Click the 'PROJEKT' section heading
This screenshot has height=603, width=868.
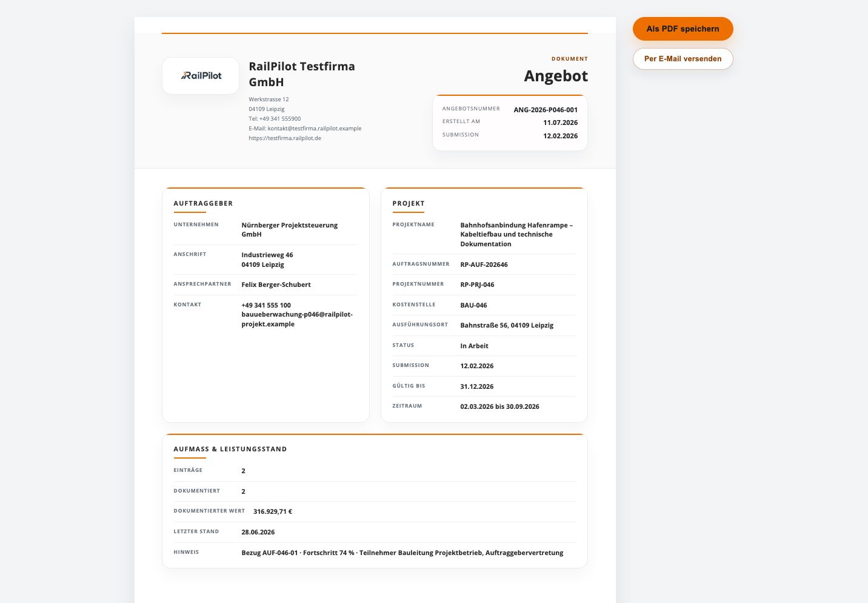point(409,203)
